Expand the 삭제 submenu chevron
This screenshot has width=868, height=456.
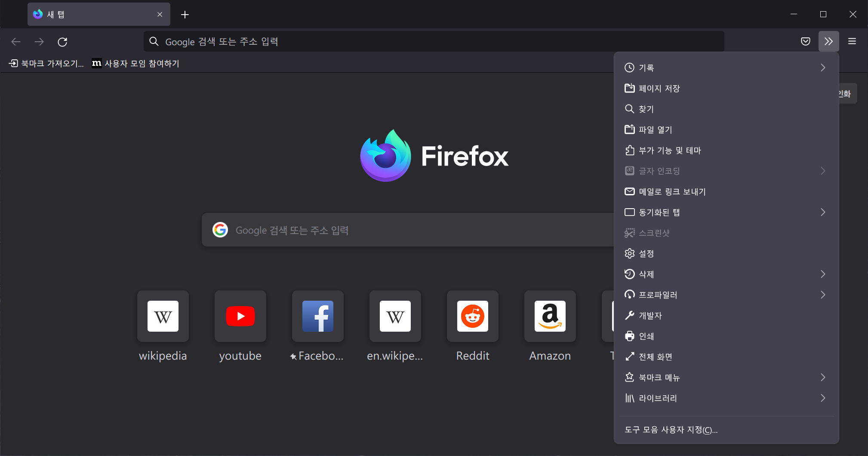click(x=823, y=274)
